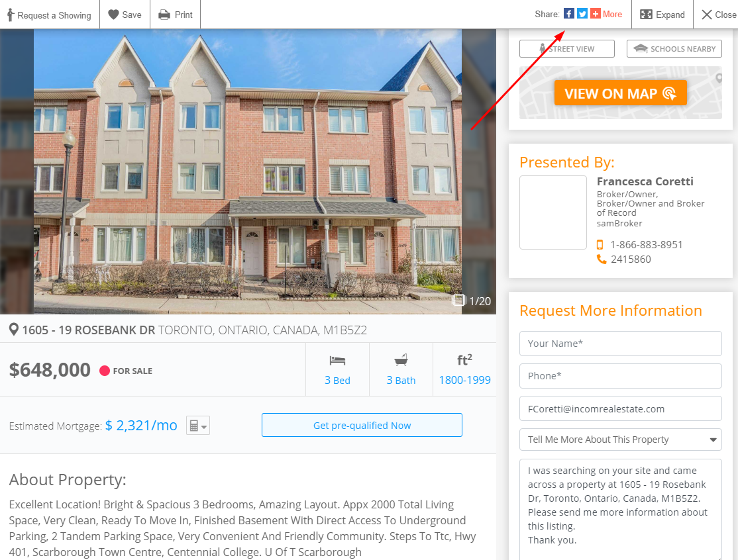The height and width of the screenshot is (560, 738).
Task: Focus the Phone input field
Action: pos(620,376)
